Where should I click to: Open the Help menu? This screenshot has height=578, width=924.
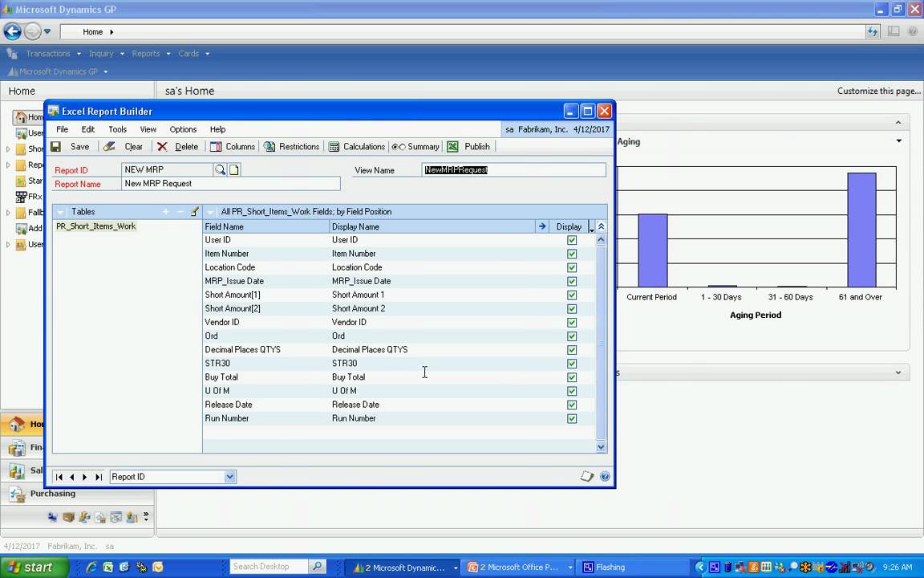point(217,129)
